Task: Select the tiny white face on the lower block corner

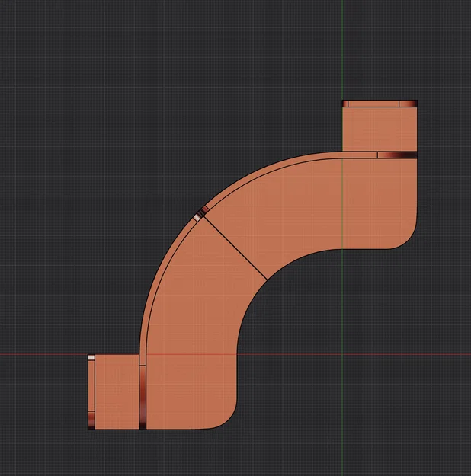Action: [91, 358]
